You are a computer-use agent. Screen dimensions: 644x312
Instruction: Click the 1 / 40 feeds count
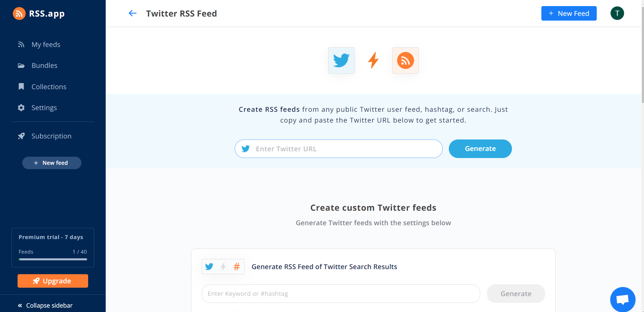(x=80, y=252)
